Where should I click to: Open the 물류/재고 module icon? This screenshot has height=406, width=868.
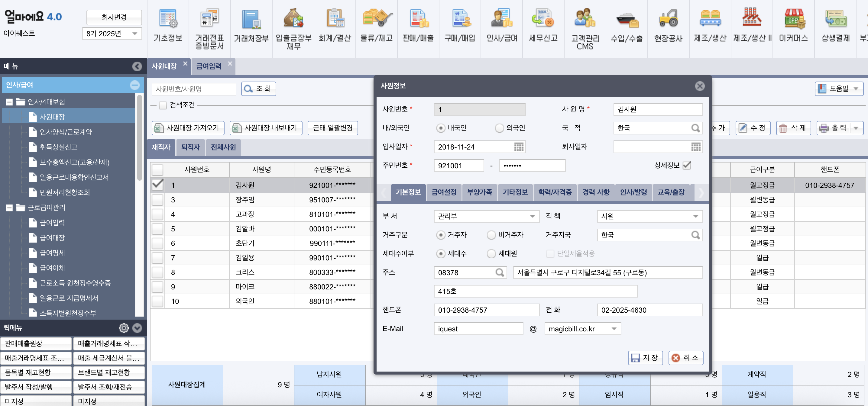tap(376, 25)
